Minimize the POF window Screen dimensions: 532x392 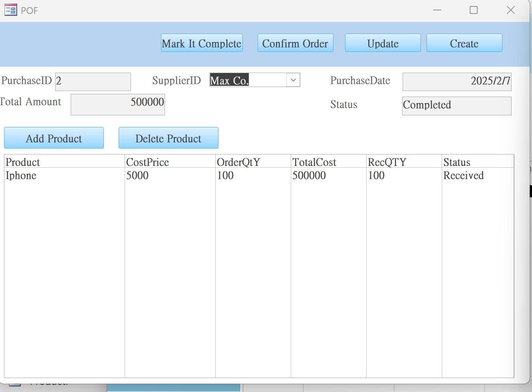coord(437,10)
